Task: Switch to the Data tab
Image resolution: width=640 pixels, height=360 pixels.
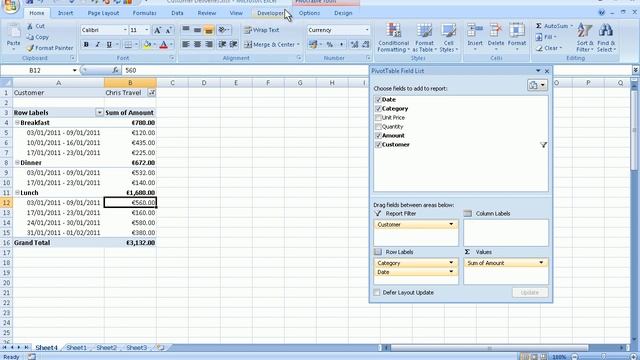Action: point(177,13)
